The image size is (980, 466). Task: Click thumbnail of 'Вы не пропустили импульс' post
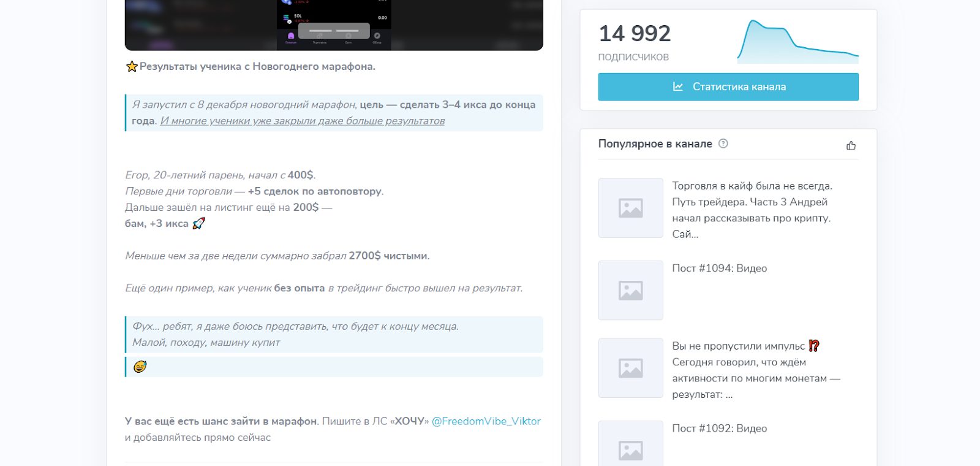point(631,368)
